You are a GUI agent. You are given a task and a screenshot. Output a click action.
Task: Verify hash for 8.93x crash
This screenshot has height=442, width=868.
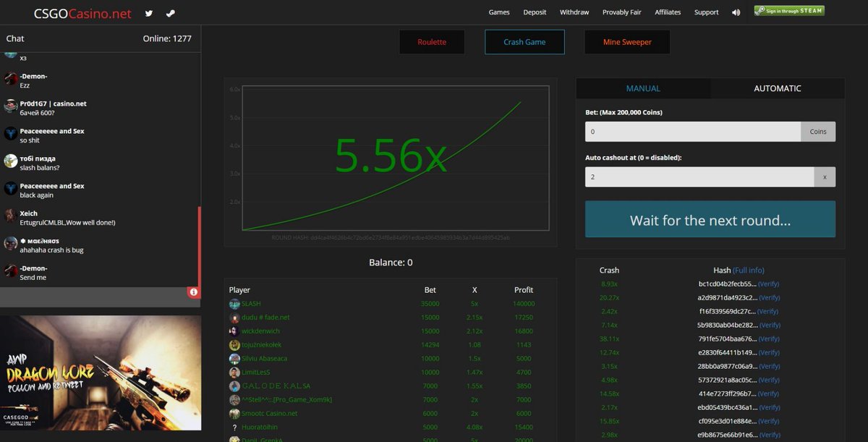coord(769,284)
